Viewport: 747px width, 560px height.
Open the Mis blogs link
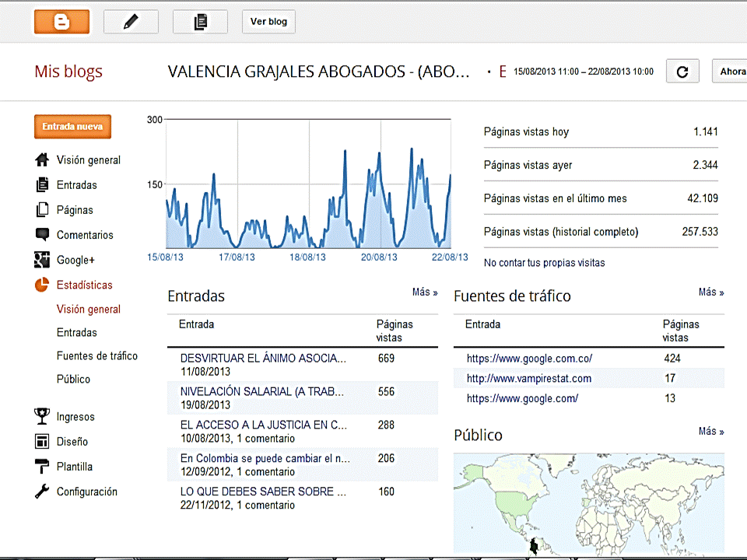coord(68,72)
